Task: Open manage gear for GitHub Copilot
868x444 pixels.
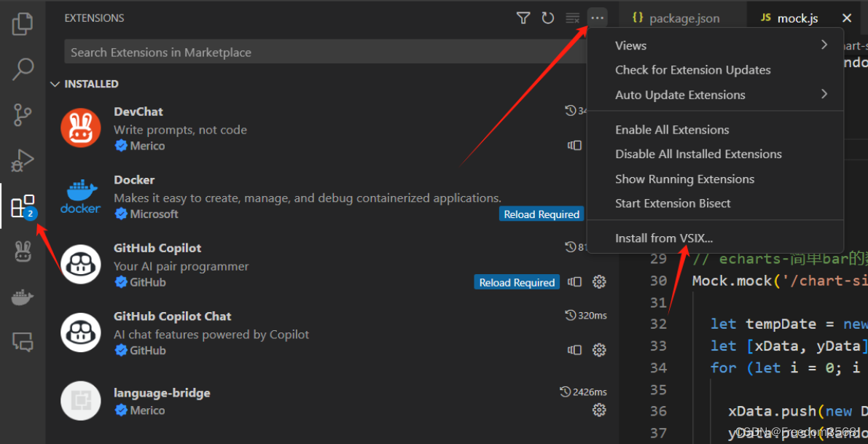Action: (x=599, y=282)
